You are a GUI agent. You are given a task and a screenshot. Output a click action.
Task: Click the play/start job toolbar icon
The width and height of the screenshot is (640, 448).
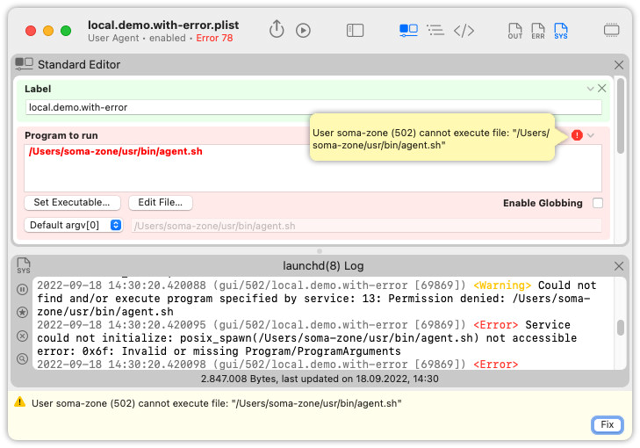[x=303, y=31]
